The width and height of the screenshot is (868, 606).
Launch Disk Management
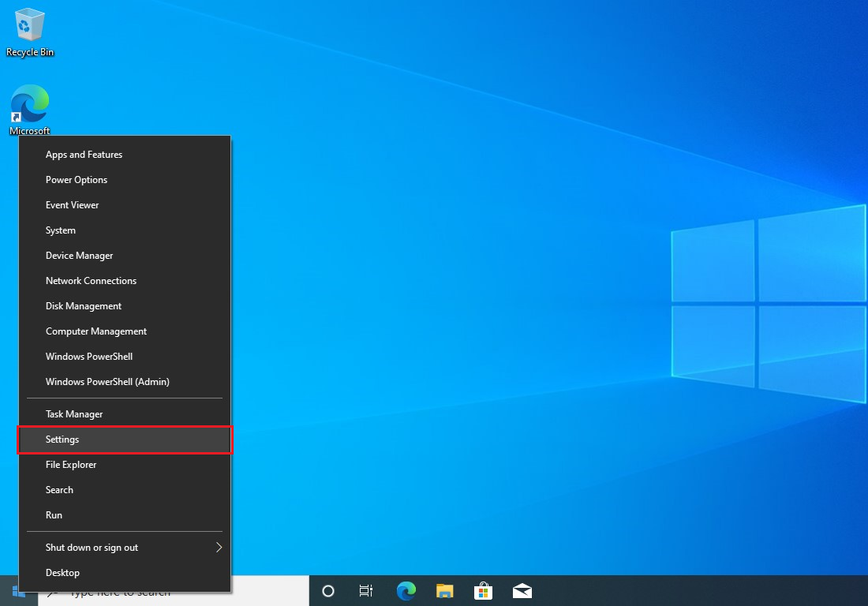(125, 306)
